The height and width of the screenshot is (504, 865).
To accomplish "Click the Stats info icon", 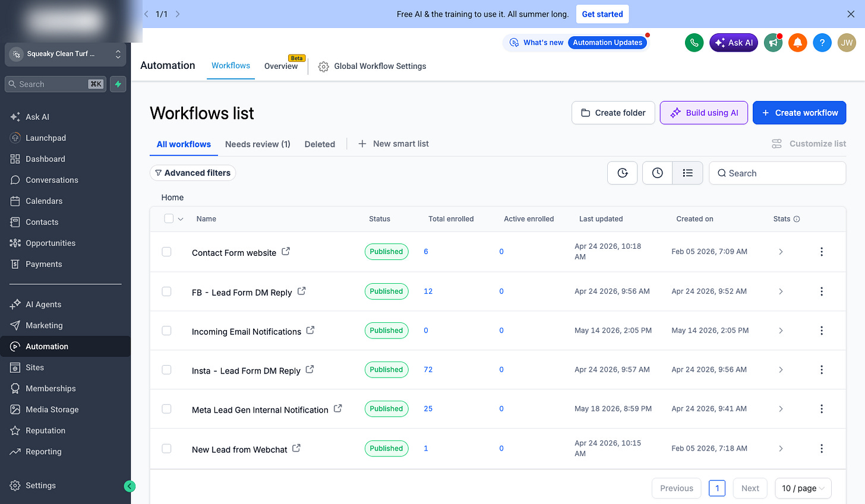I will click(797, 219).
